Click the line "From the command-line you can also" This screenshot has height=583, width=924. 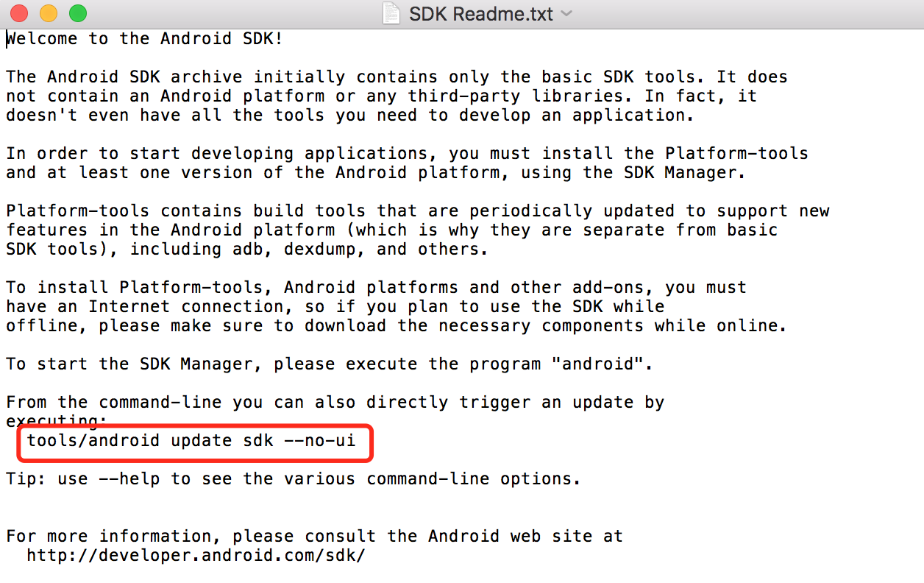(335, 402)
